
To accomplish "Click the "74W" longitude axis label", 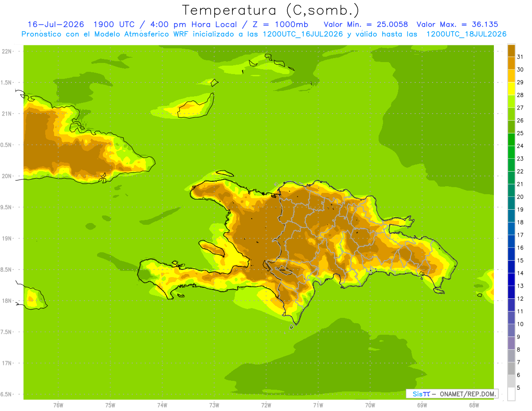I will click(162, 405).
